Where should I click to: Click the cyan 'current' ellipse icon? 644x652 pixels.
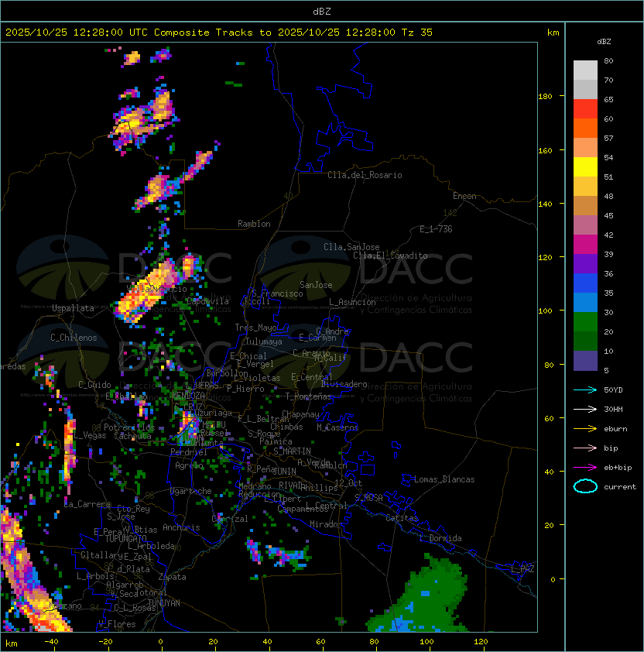[585, 486]
